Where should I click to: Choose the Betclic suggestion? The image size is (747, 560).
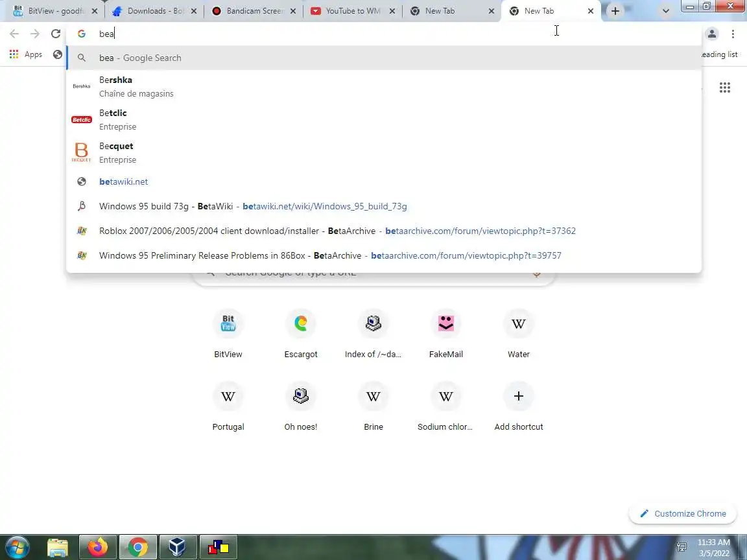[383, 119]
